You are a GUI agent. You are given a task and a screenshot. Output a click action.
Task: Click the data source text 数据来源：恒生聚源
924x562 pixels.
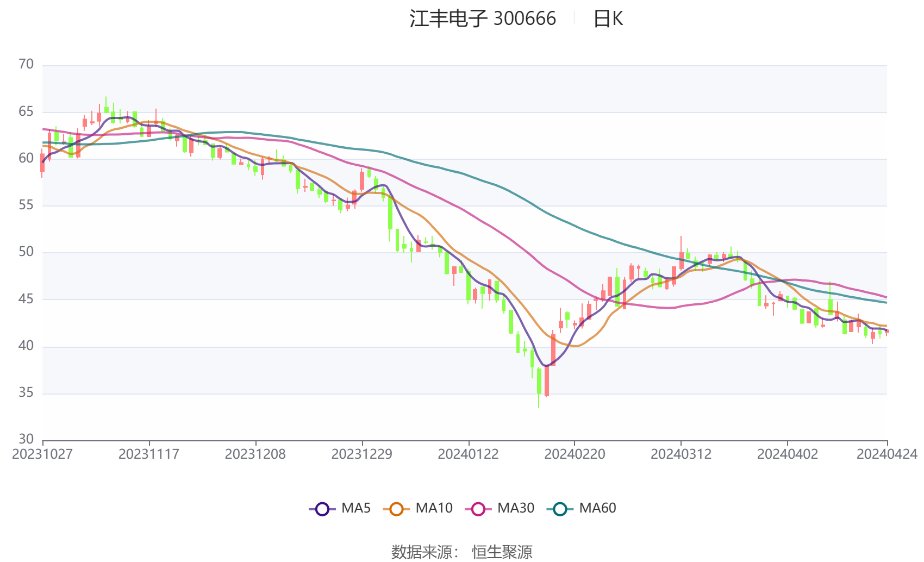point(461,552)
